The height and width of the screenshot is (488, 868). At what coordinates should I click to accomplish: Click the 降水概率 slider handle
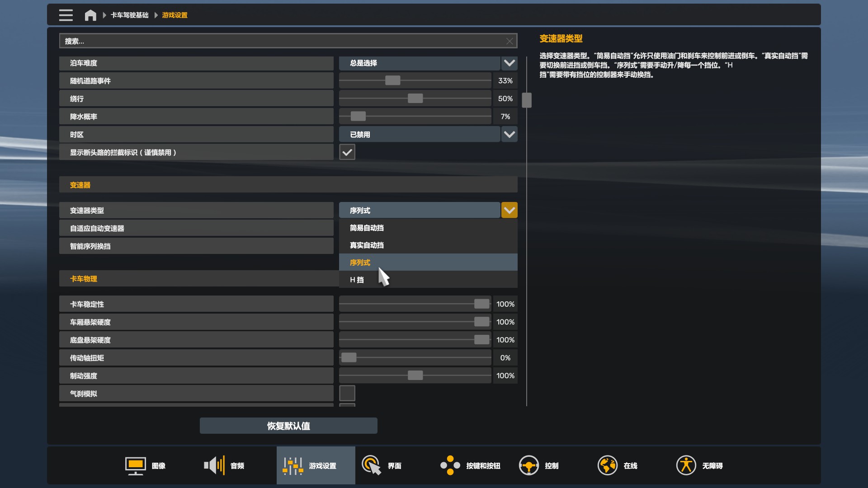coord(358,116)
